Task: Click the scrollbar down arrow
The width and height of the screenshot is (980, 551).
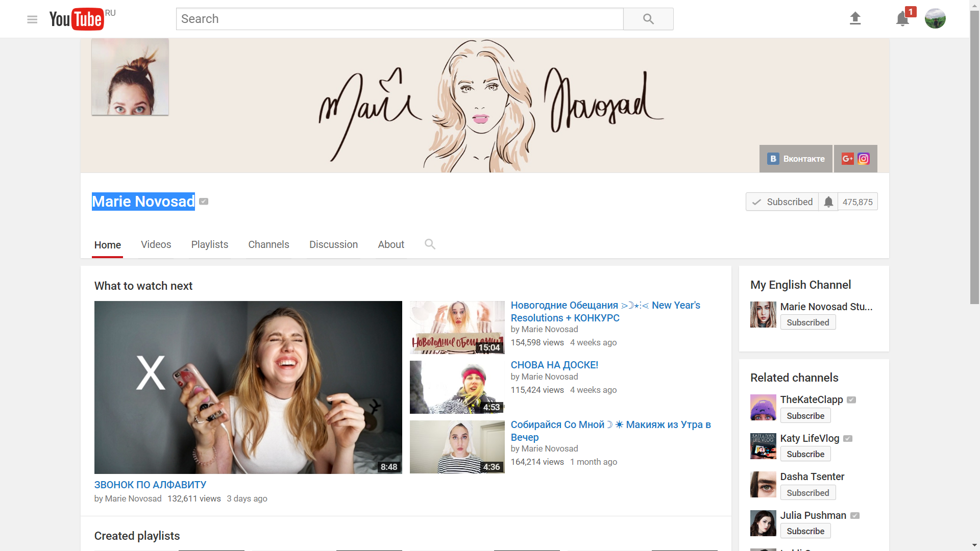Action: (974, 546)
